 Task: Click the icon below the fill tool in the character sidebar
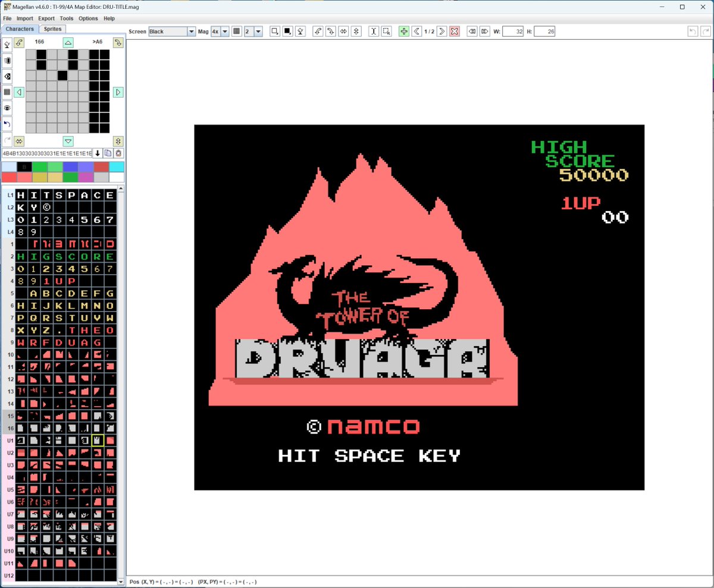(x=7, y=60)
